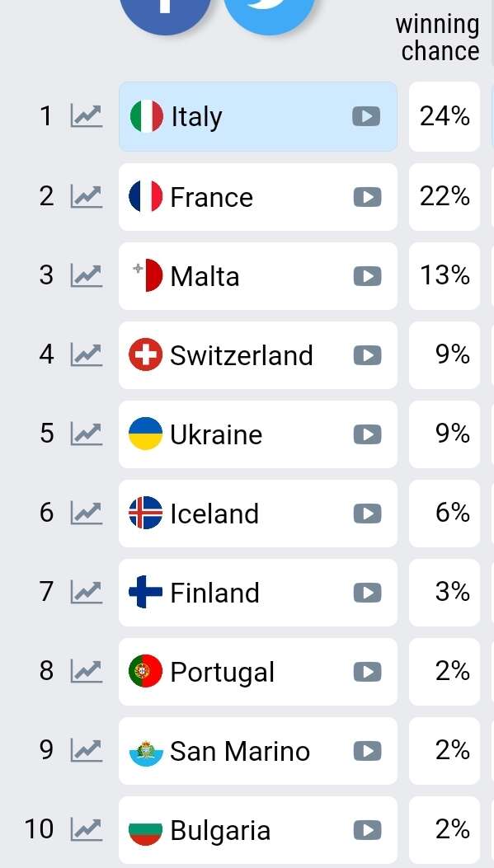Click the Portugal flag icon
The width and height of the screenshot is (494, 868).
(x=146, y=672)
